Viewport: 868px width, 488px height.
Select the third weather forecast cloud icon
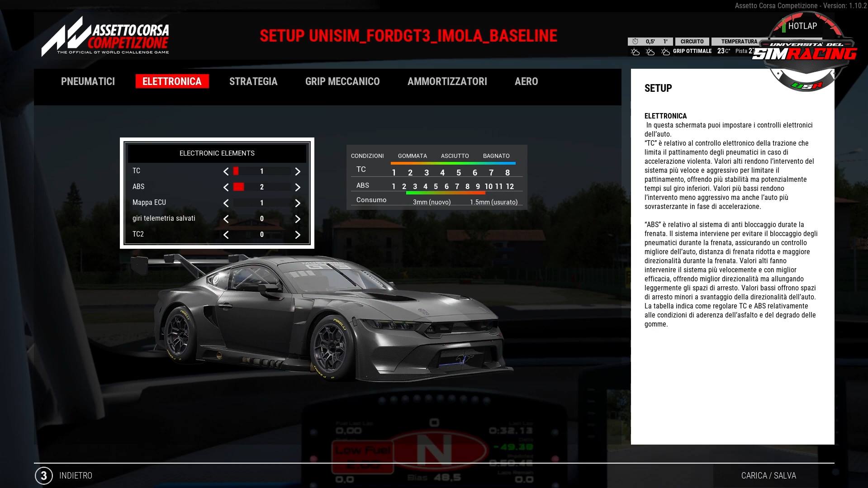tap(666, 52)
